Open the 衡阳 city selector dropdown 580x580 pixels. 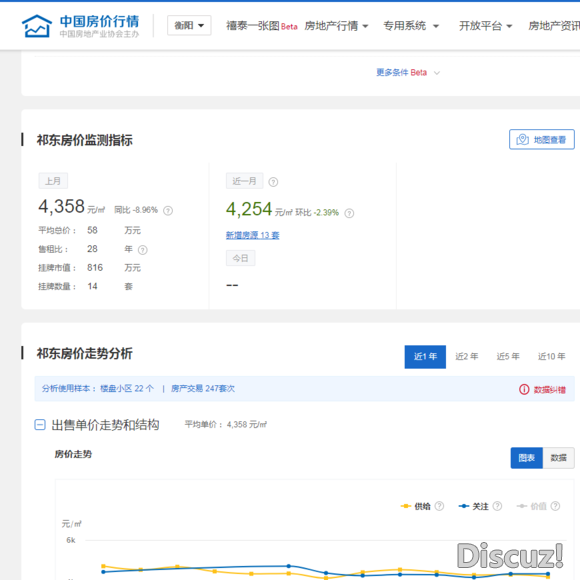click(189, 26)
